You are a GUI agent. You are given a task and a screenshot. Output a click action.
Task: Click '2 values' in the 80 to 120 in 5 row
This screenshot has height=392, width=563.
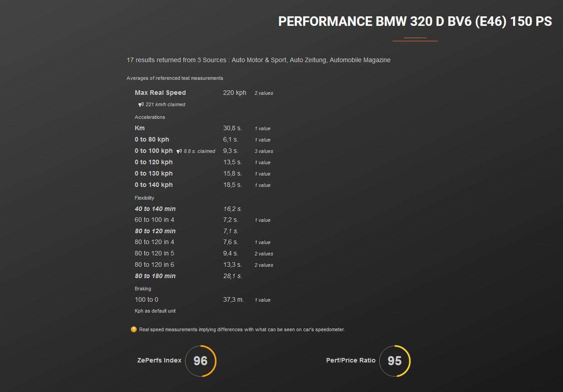point(264,254)
